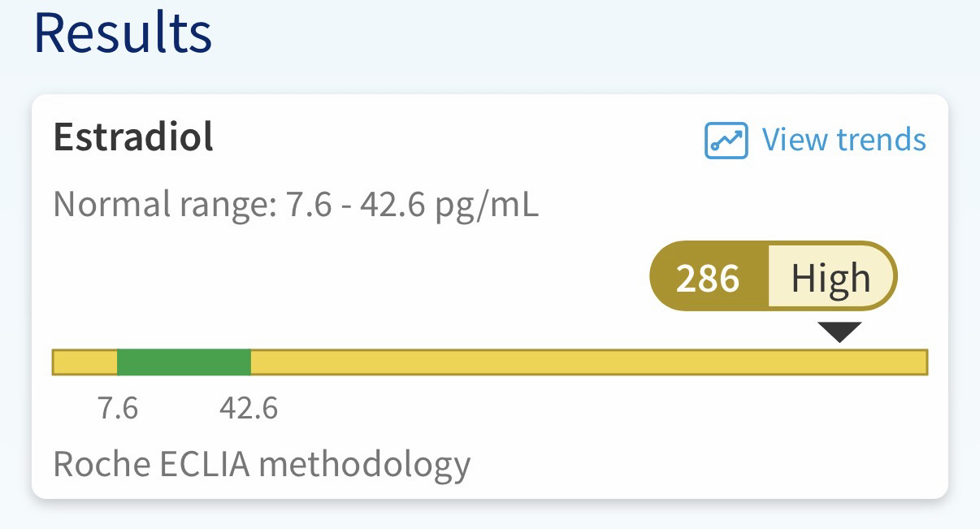The width and height of the screenshot is (980, 529).
Task: Click the 42.6 upper limit label
Action: pyautogui.click(x=249, y=408)
